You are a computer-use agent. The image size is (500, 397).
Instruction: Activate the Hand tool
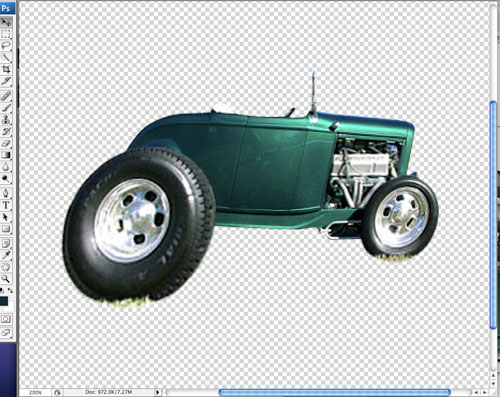pyautogui.click(x=6, y=267)
